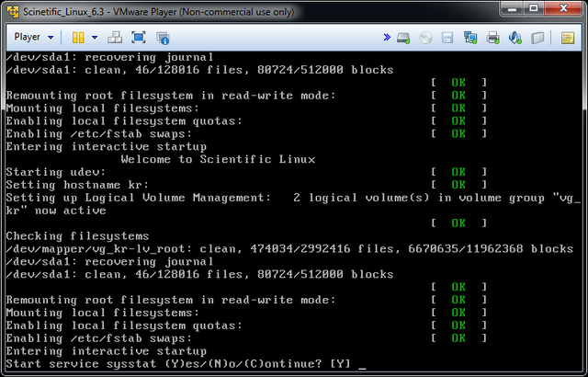
Task: Click the CD/DVD drive icon
Action: [425, 38]
